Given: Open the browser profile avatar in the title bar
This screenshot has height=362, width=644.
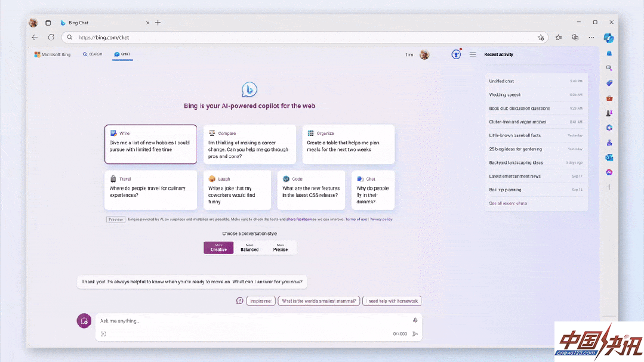Looking at the screenshot, I should (x=33, y=23).
